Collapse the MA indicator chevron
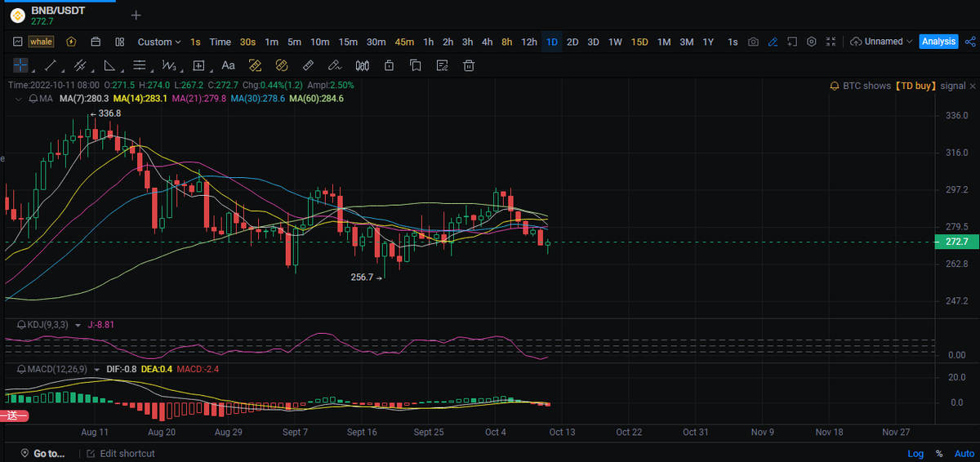The height and width of the screenshot is (462, 980). point(19,99)
